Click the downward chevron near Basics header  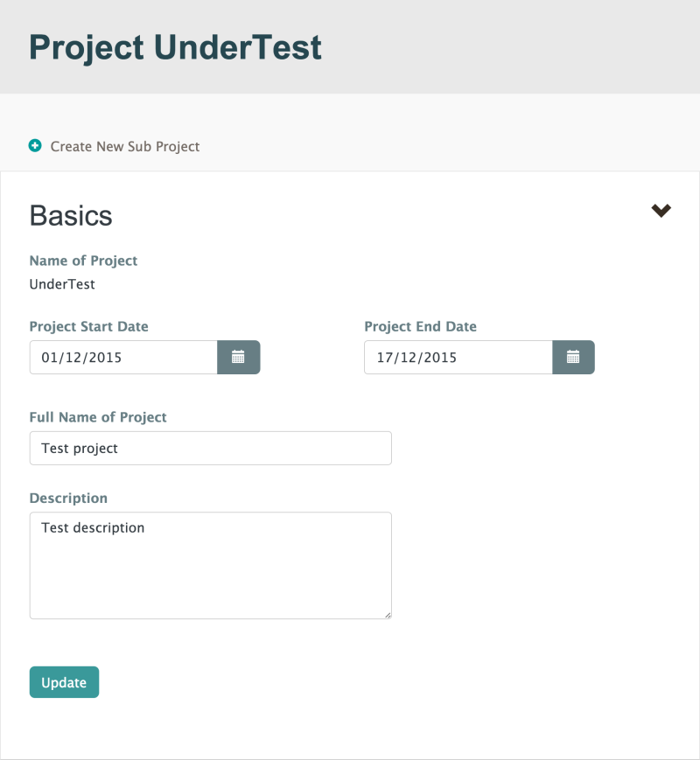(661, 211)
